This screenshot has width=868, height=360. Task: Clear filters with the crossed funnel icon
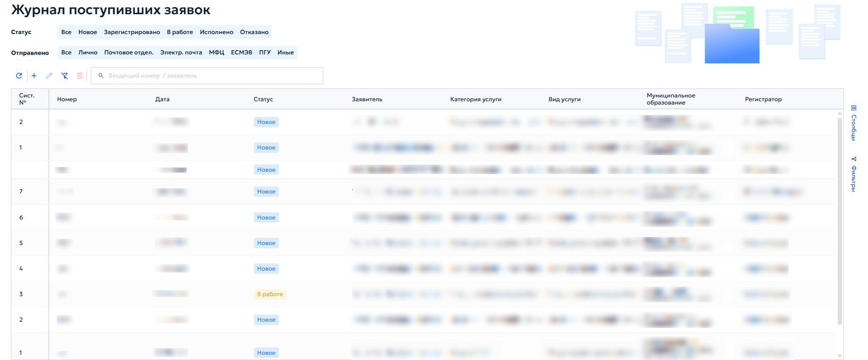point(65,76)
